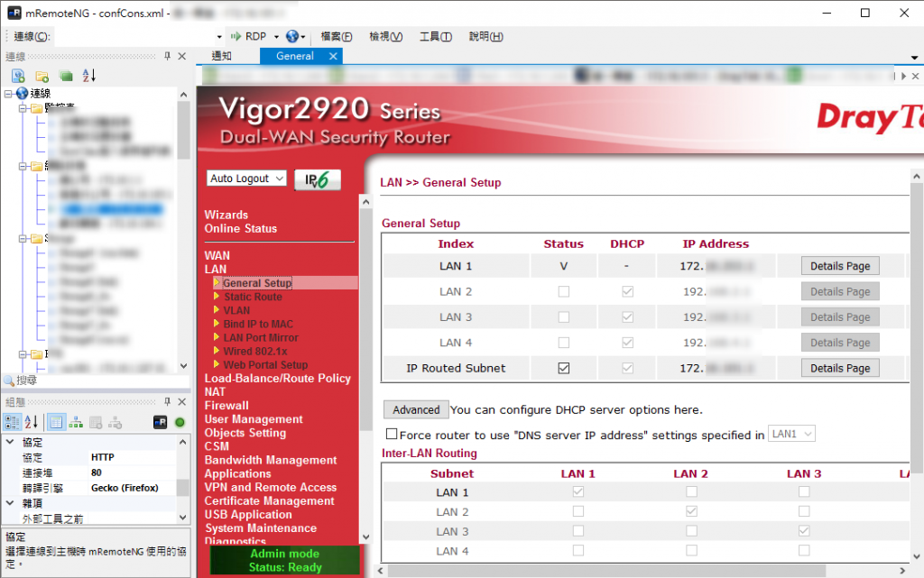
Task: Open VPN and Remote Access link
Action: pos(271,487)
